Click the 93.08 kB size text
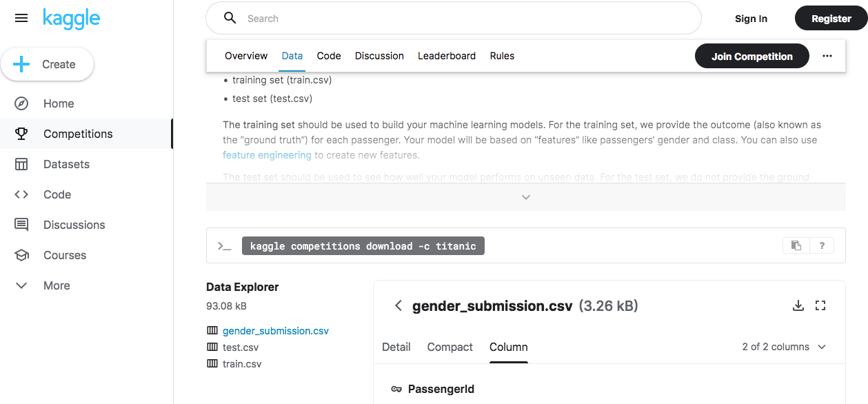The width and height of the screenshot is (868, 404). coord(226,306)
